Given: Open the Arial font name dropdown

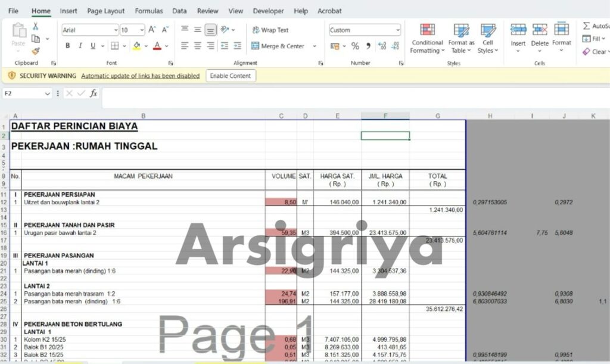Looking at the screenshot, I should (x=116, y=30).
